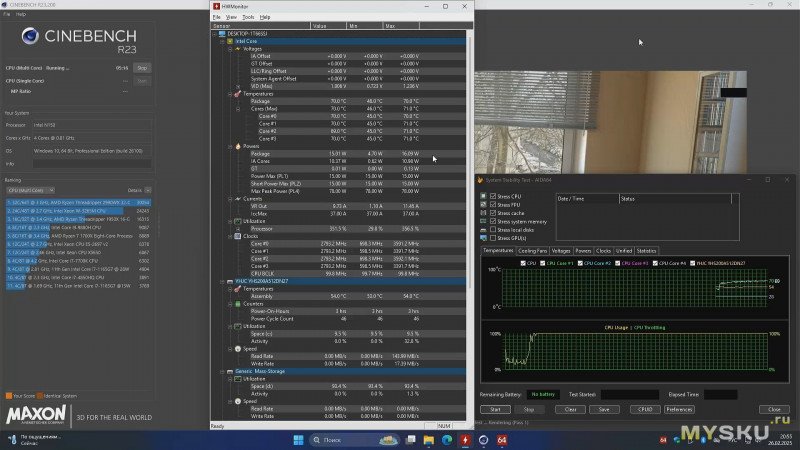Switch to Statistics tab in AIDA64
The image size is (800, 450).
[x=646, y=251]
